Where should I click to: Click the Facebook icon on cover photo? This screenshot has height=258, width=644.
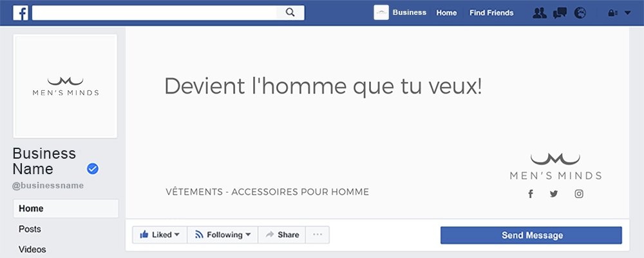531,193
